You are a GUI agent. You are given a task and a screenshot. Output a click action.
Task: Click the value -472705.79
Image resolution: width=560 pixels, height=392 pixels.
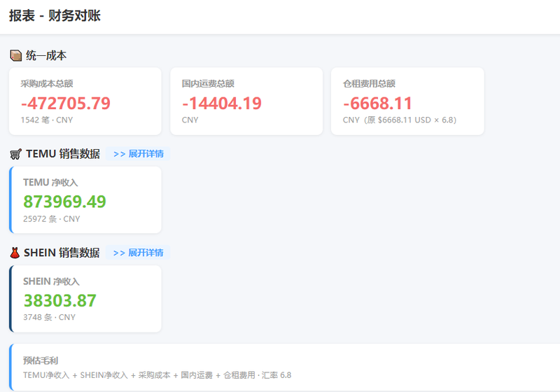point(66,104)
